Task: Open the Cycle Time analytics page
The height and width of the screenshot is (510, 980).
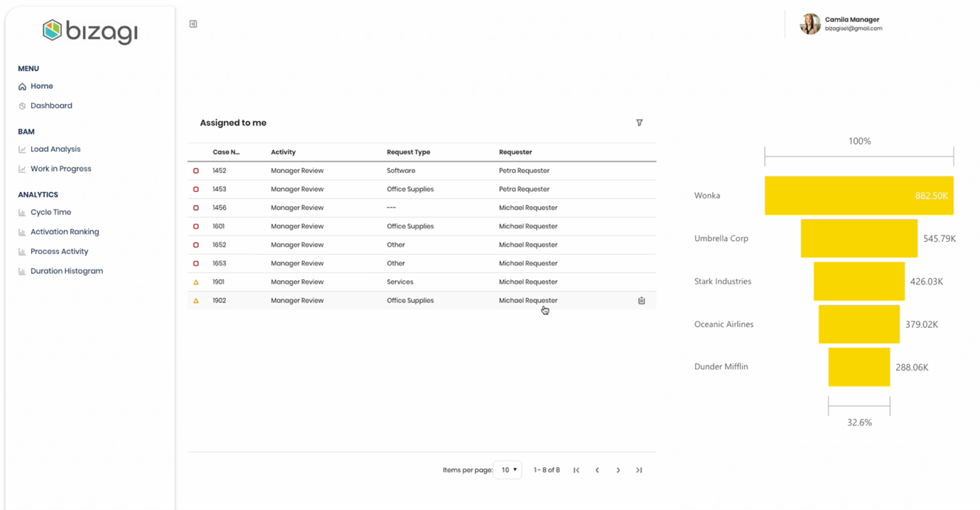Action: pos(50,213)
